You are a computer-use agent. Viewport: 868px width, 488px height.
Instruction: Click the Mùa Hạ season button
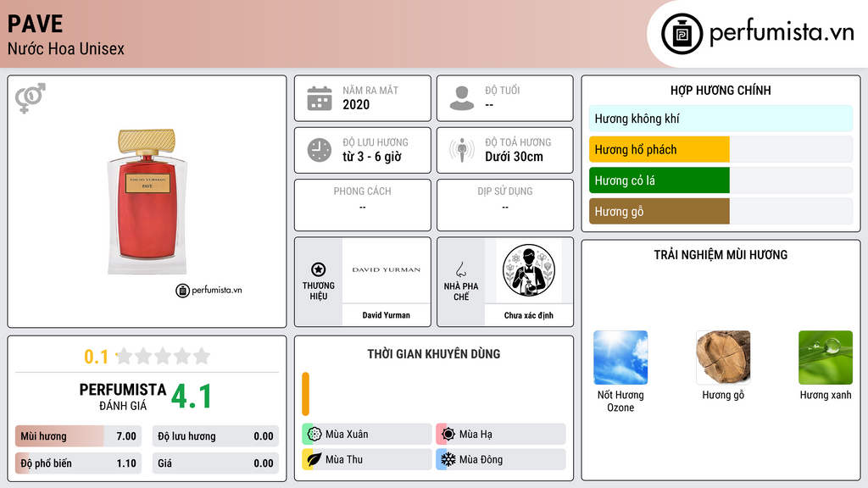pyautogui.click(x=501, y=435)
